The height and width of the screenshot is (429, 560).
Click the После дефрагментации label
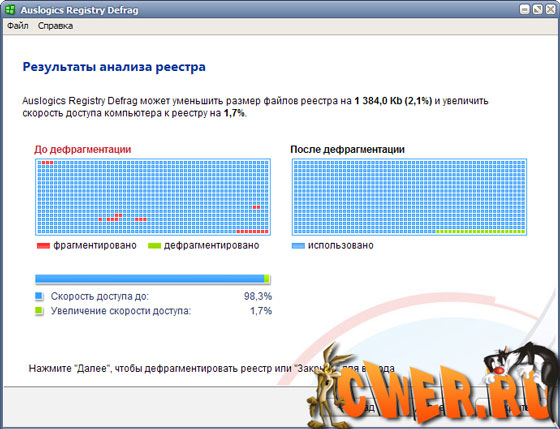point(348,149)
